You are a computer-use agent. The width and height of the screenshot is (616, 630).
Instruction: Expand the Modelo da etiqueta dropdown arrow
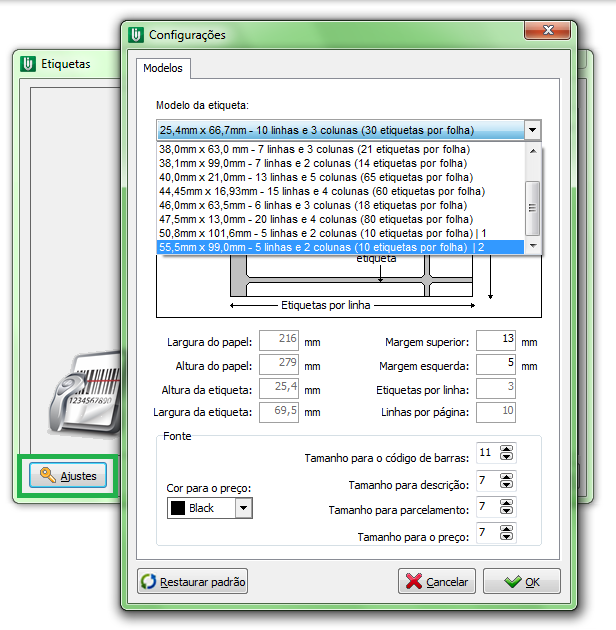(532, 130)
